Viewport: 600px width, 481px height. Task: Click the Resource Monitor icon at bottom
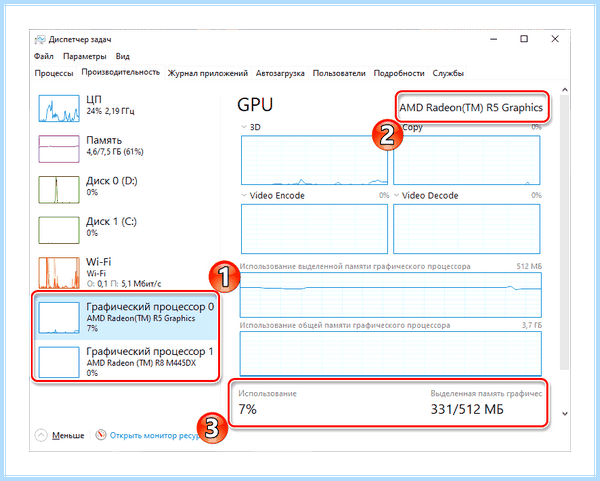(x=101, y=435)
